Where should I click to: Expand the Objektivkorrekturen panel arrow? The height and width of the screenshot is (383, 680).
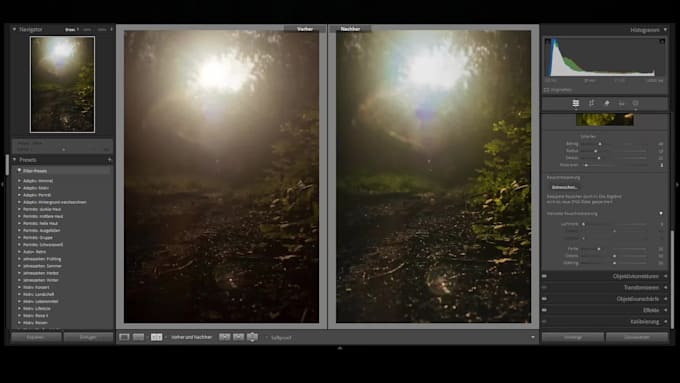665,276
